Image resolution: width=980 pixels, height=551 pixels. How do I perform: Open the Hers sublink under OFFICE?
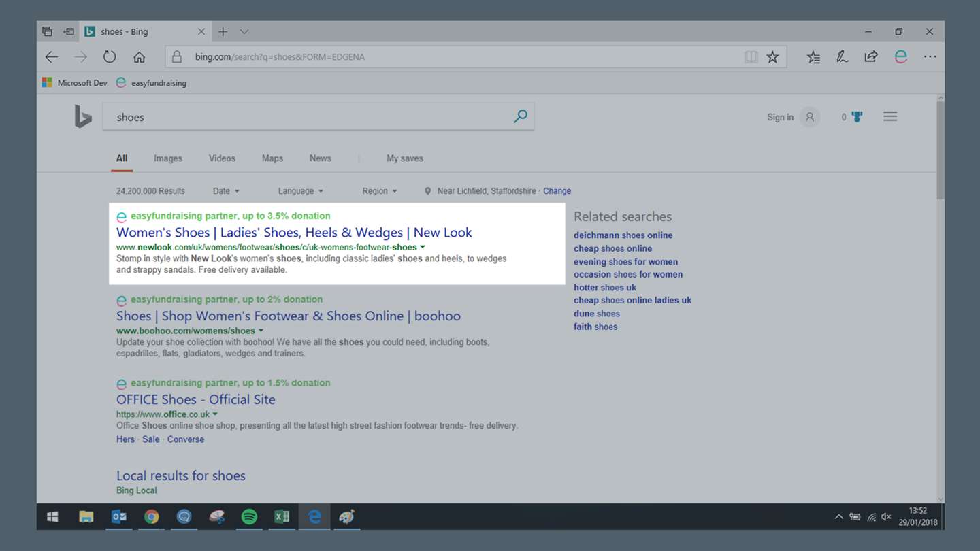tap(125, 439)
